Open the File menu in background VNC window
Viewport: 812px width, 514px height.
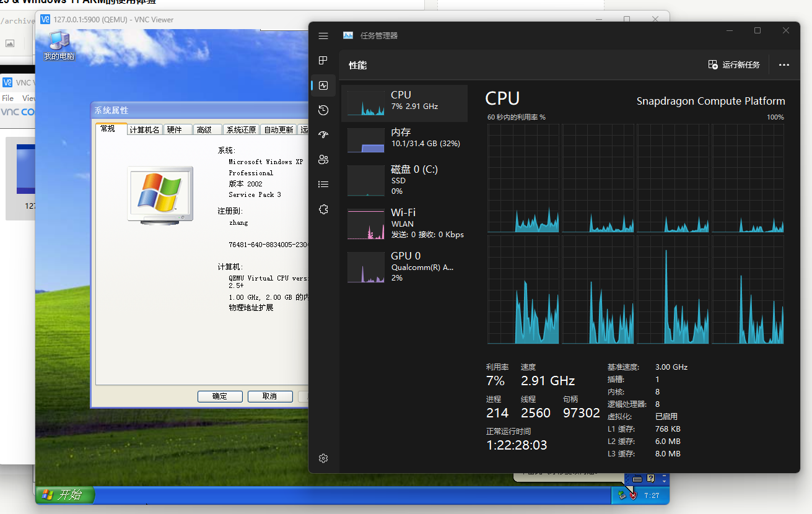point(8,98)
